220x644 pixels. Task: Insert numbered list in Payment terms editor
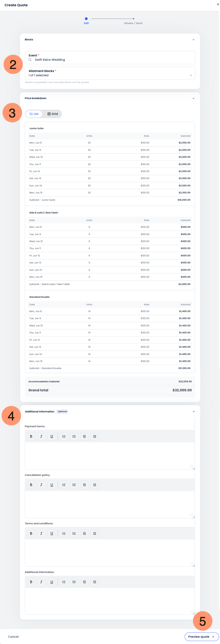[64, 436]
